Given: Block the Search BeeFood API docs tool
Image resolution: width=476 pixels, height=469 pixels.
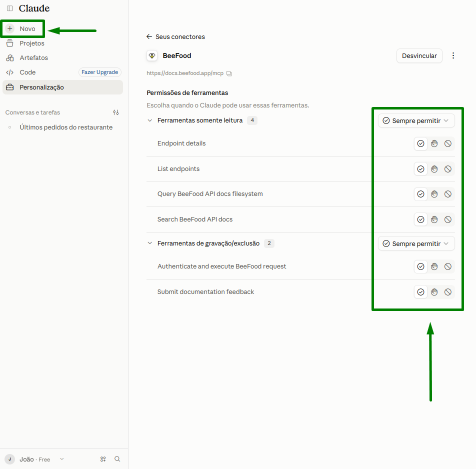Looking at the screenshot, I should click(448, 219).
